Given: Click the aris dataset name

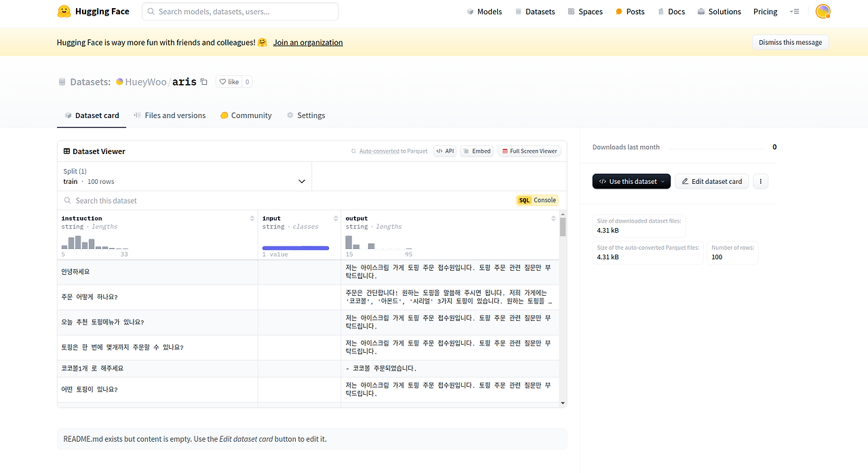Looking at the screenshot, I should click(184, 82).
